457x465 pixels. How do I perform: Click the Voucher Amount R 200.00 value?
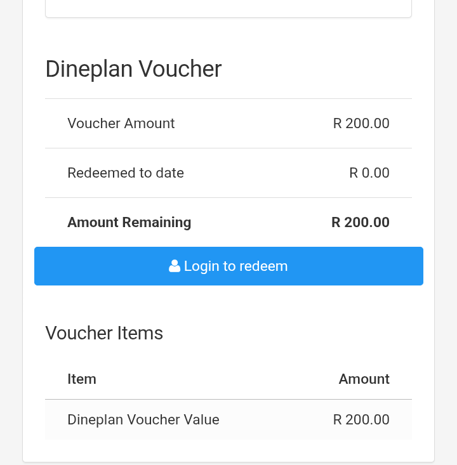pos(361,123)
